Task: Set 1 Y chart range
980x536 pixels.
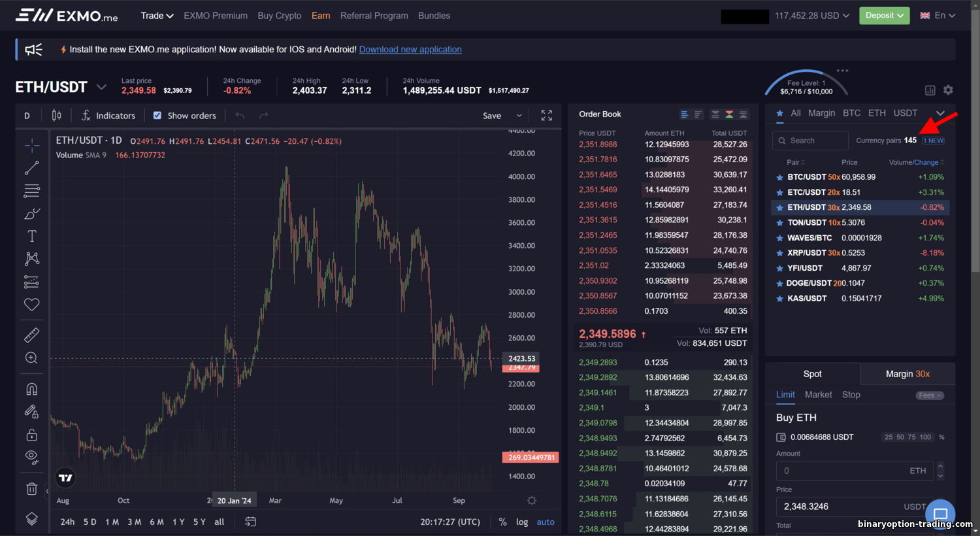Action: [178, 522]
